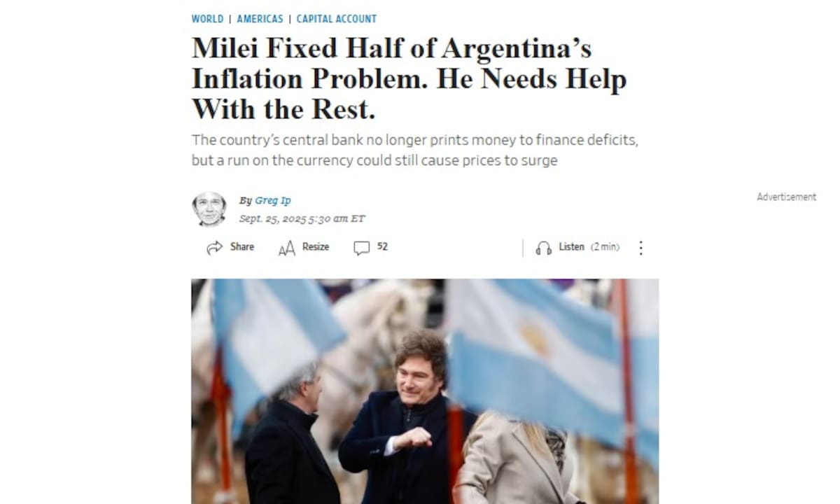Click the (2 min) audio duration

coord(605,247)
